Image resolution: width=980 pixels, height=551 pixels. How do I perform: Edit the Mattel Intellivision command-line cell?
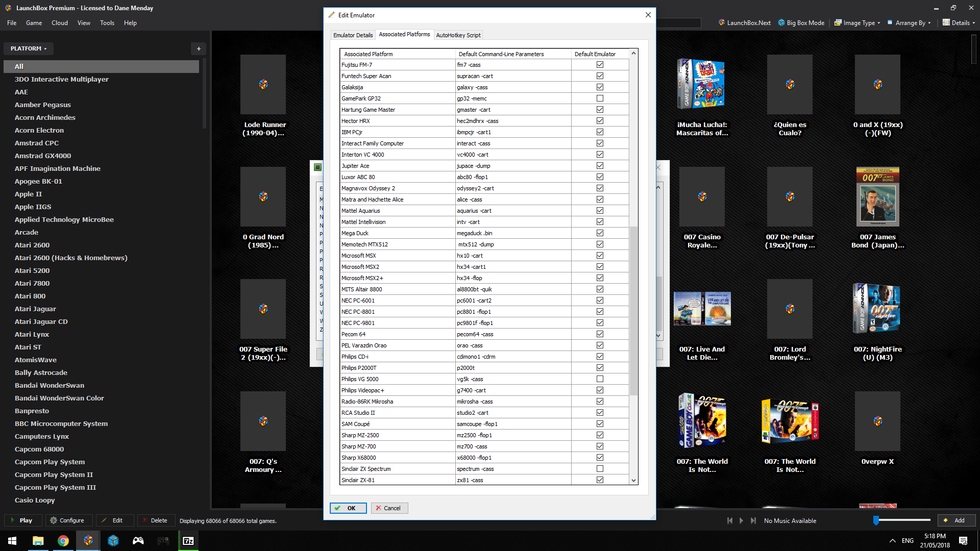tap(513, 222)
